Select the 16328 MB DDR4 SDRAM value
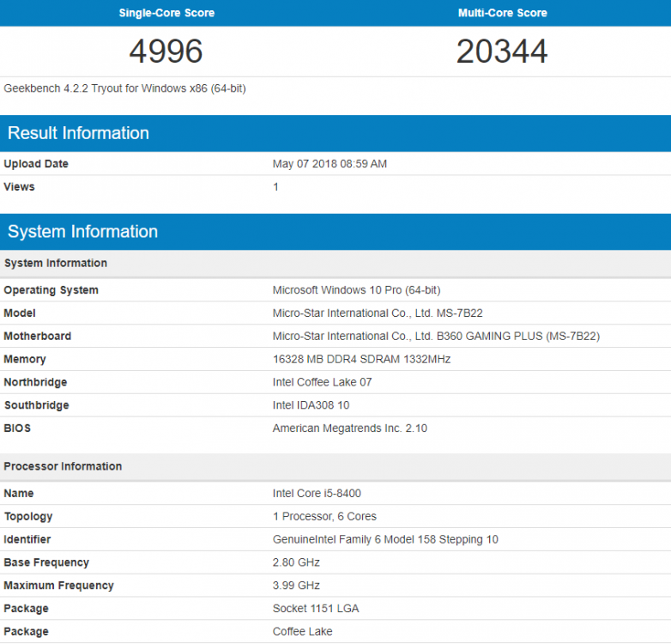 tap(361, 359)
